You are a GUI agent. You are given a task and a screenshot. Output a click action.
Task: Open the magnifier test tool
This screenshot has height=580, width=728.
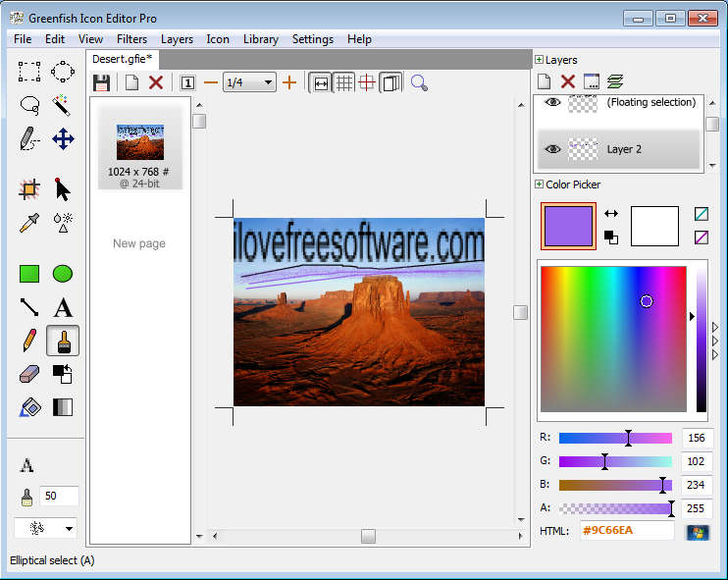click(419, 83)
